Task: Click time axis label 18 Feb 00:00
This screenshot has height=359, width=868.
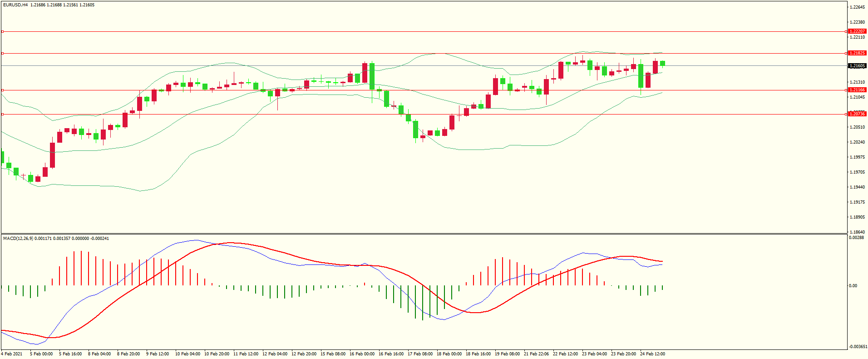Action: click(x=449, y=354)
